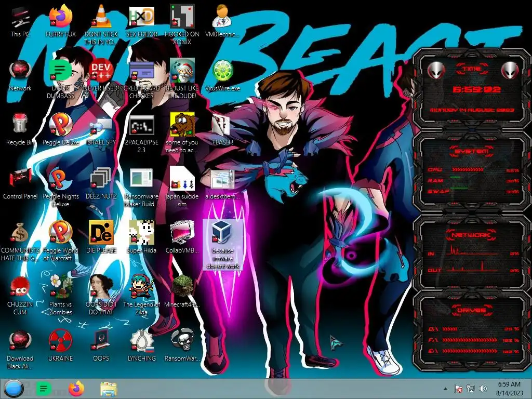The image size is (532, 399).
Task: Open Action Center flag tray icon
Action: tap(458, 389)
